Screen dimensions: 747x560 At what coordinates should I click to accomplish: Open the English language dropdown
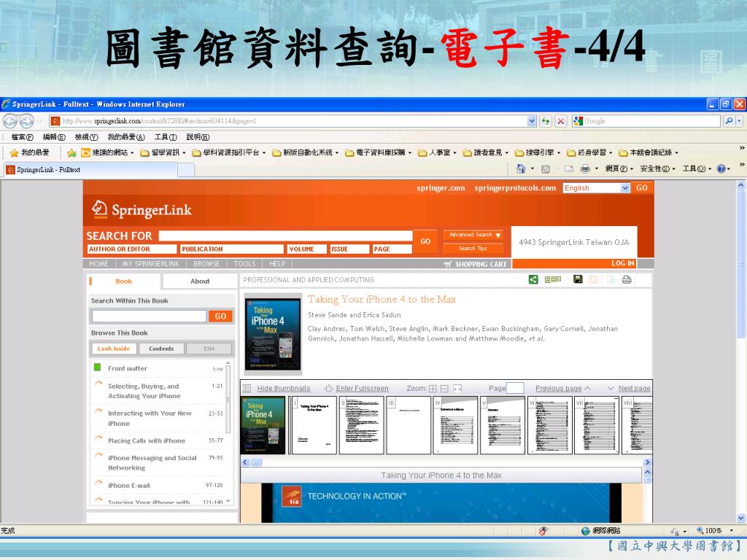[625, 188]
